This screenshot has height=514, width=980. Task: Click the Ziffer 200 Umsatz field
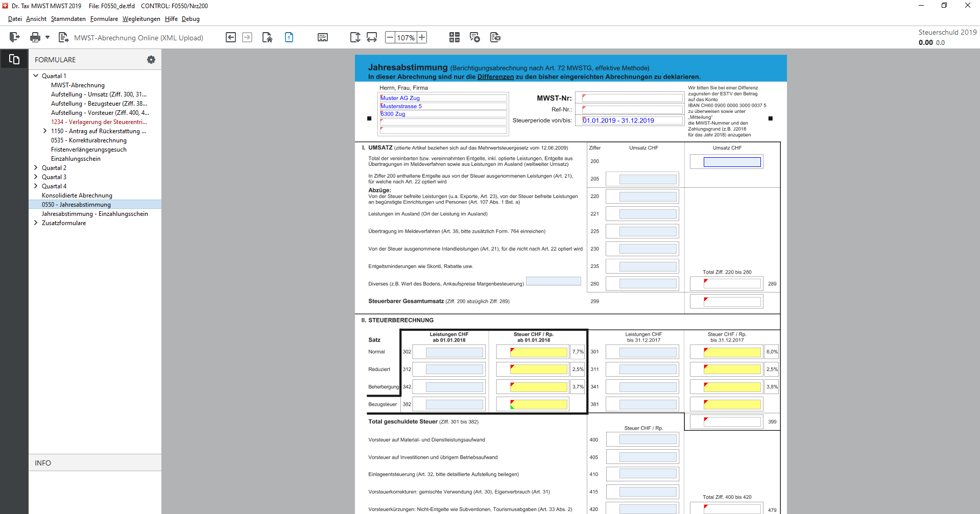pos(732,162)
